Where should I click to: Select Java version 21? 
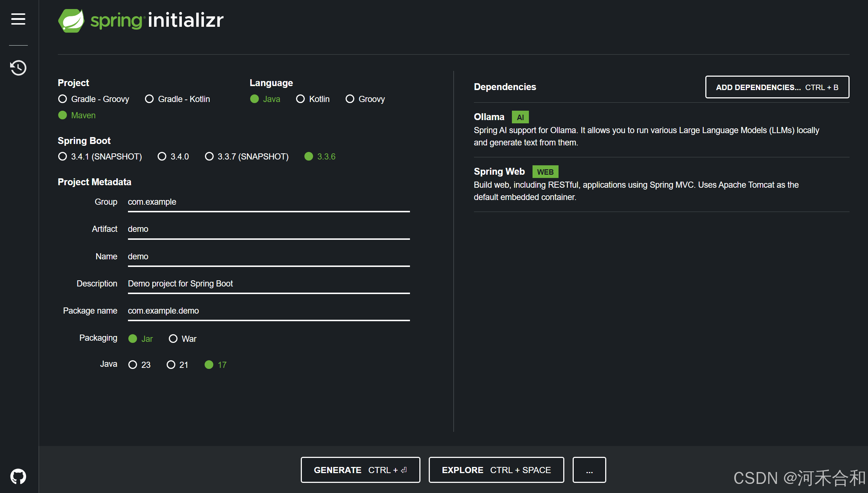(171, 365)
